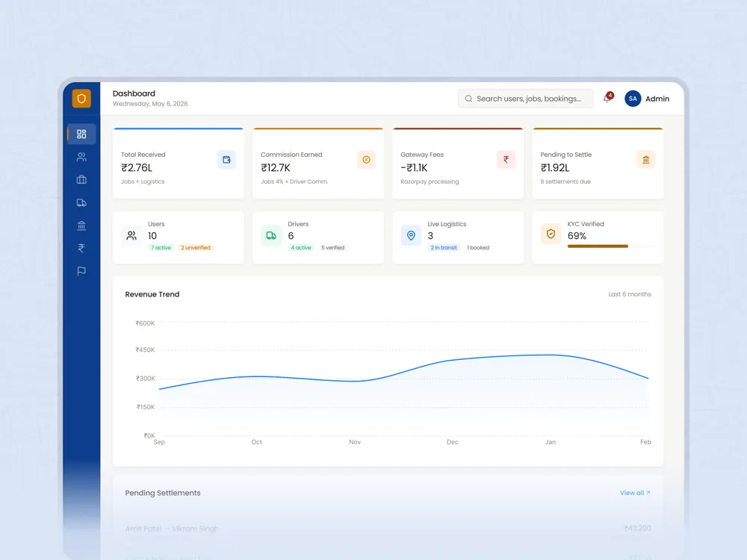Open the bank settlements sidebar icon
The width and height of the screenshot is (747, 560).
click(81, 225)
